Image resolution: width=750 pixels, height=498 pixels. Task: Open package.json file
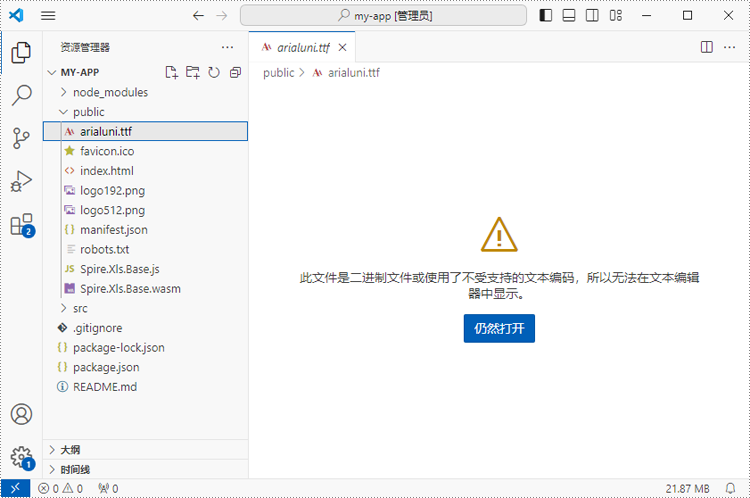[x=145, y=367]
